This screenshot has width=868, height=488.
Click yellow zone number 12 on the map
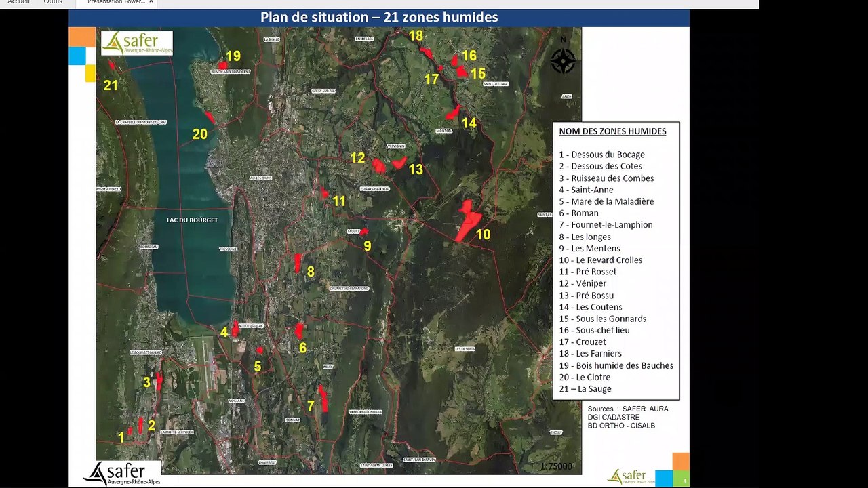coord(357,158)
